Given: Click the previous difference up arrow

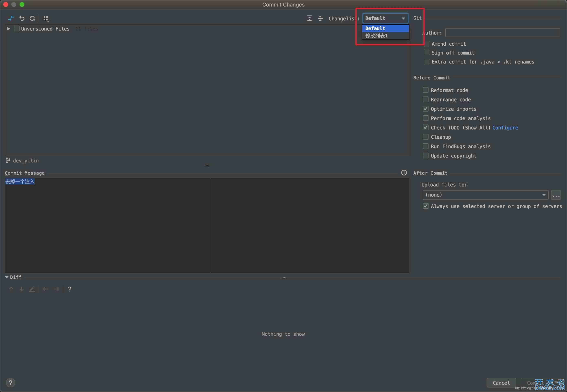Looking at the screenshot, I should point(11,289).
